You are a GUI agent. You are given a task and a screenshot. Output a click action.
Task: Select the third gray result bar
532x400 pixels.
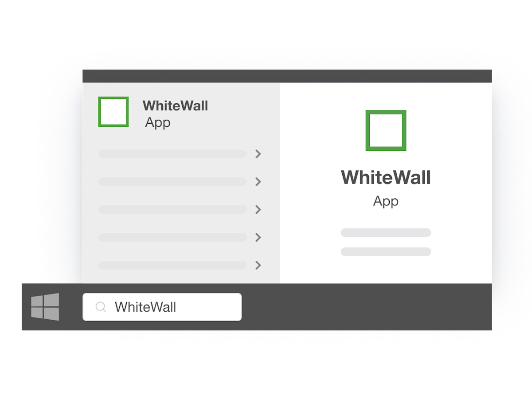click(172, 209)
